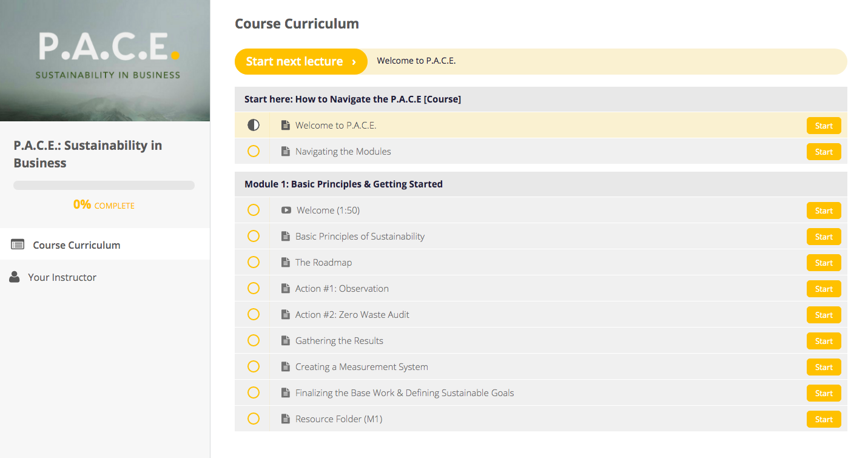Start the Action #2: Zero Waste Audit lecture
Image resolution: width=868 pixels, height=458 pixels.
tap(824, 315)
